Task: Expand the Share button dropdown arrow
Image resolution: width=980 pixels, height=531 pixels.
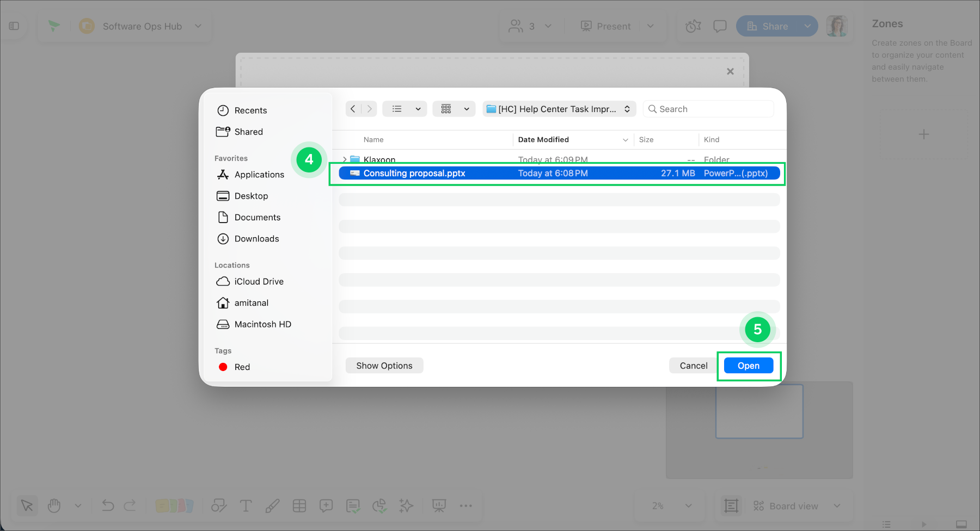Action: point(807,26)
